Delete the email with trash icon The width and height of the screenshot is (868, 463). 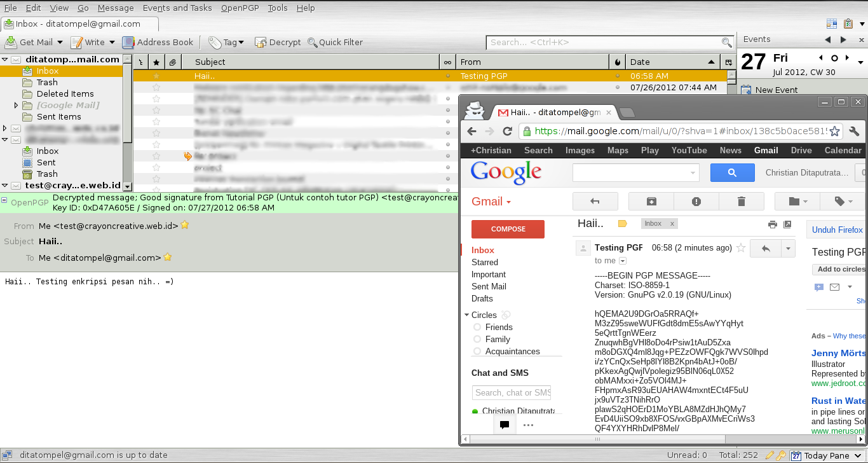tap(741, 202)
